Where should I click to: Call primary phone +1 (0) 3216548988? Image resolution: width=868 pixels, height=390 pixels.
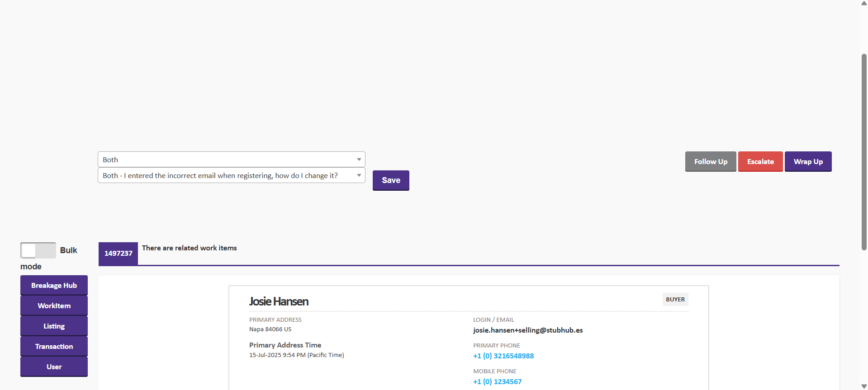[x=503, y=356]
